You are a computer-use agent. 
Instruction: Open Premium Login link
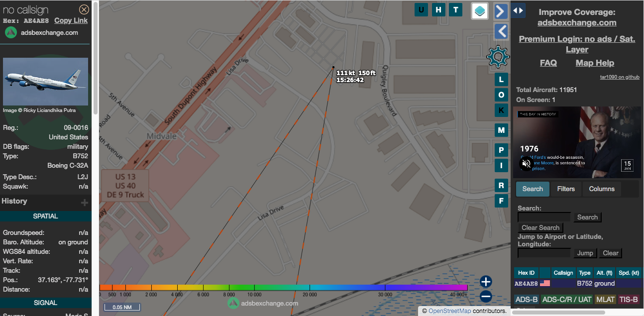click(577, 44)
